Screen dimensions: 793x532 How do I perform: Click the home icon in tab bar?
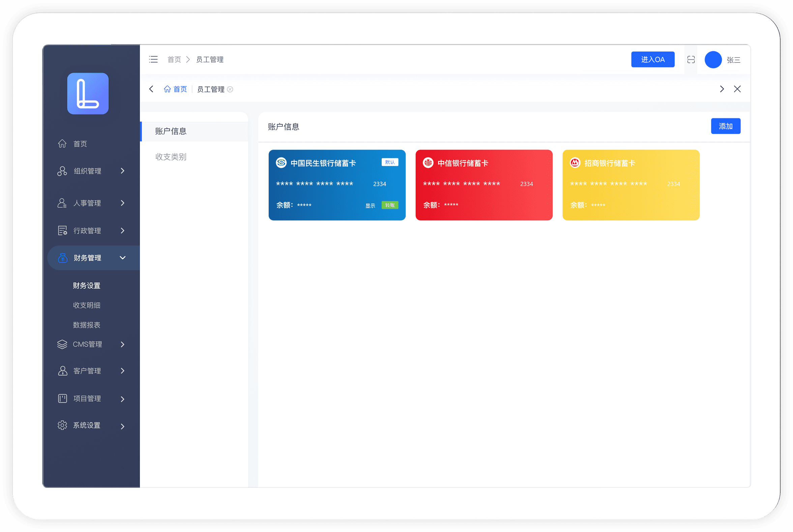click(x=167, y=89)
